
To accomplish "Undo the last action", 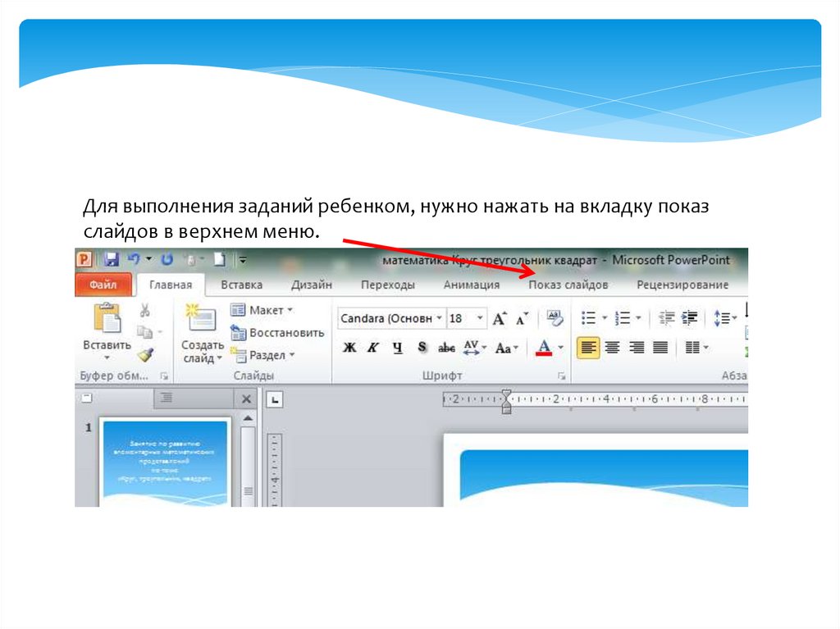I will (134, 260).
